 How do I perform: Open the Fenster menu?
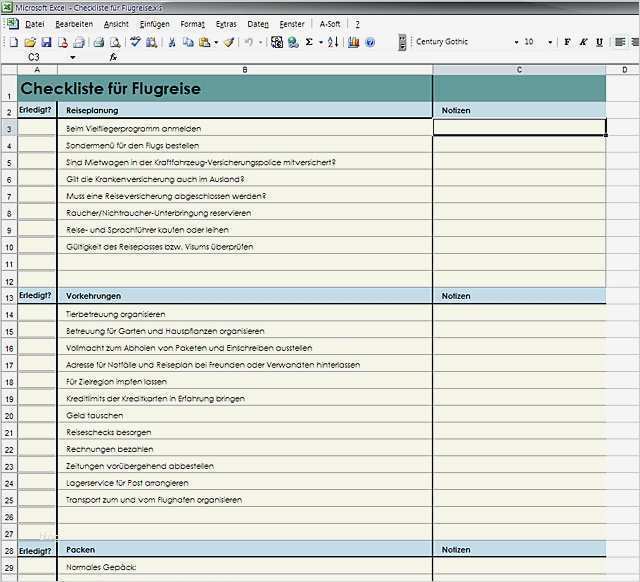(x=292, y=24)
